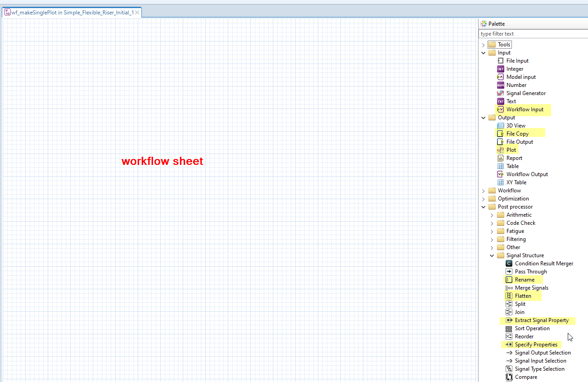
Task: Select Signal Type Selection item
Action: point(539,369)
